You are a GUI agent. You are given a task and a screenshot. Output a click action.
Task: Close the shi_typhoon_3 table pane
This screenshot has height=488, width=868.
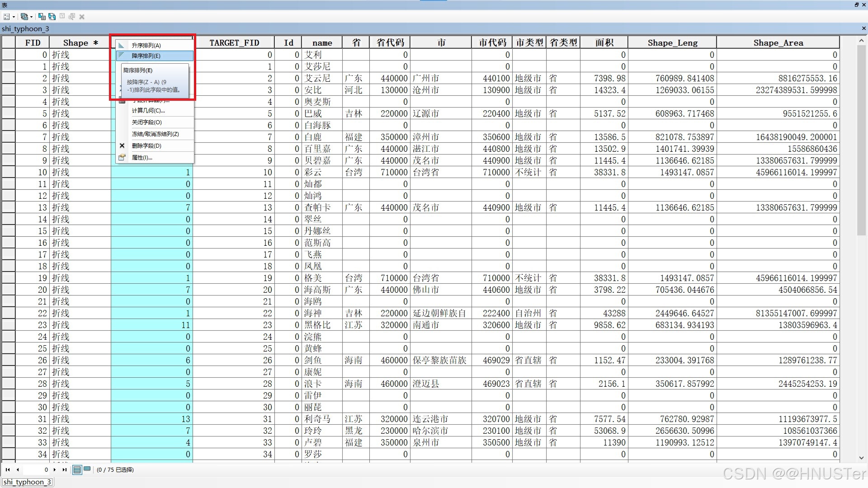[863, 28]
